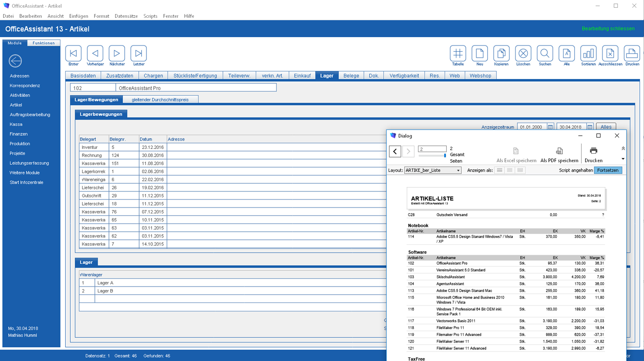
Task: Switch to form view in Anzeigen als
Action: click(x=499, y=170)
